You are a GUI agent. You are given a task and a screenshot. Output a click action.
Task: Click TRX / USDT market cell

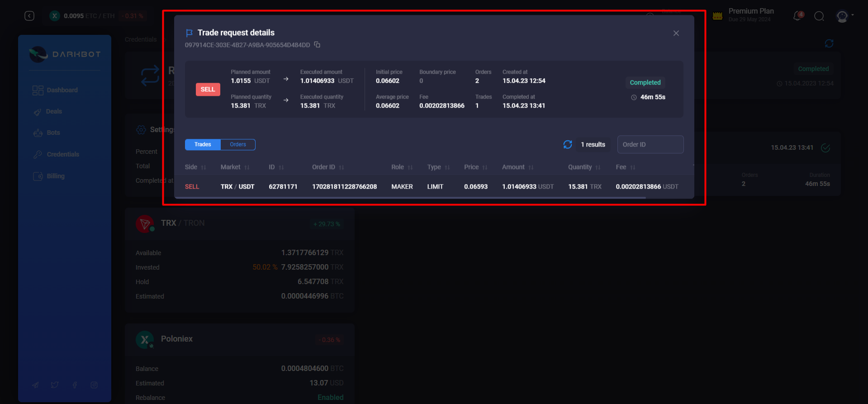[x=237, y=186]
